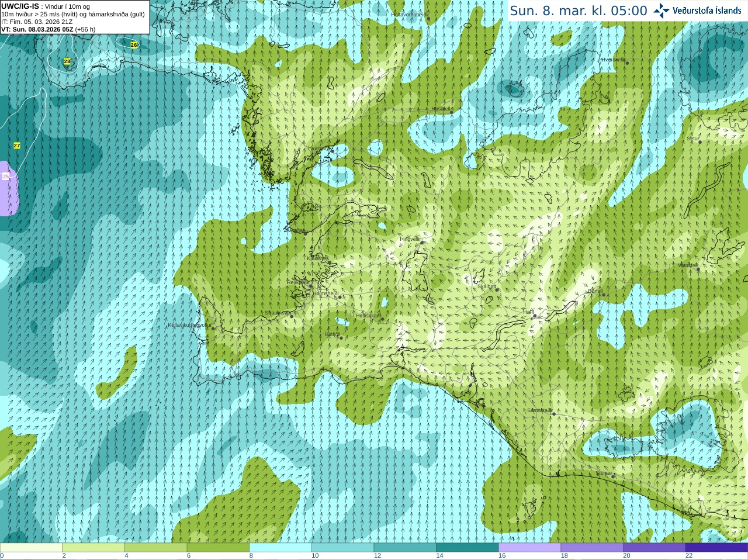Click the Hvanneyri station label

319,148
